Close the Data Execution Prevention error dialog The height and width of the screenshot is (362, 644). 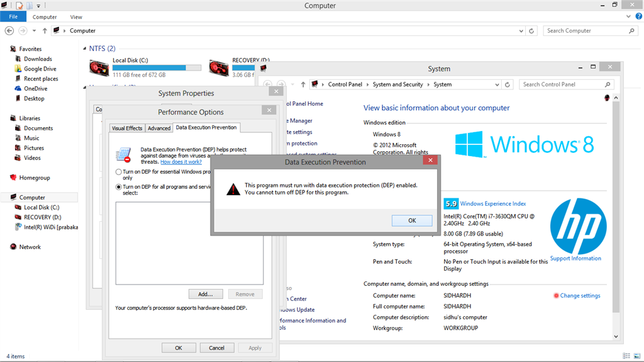[x=430, y=160]
